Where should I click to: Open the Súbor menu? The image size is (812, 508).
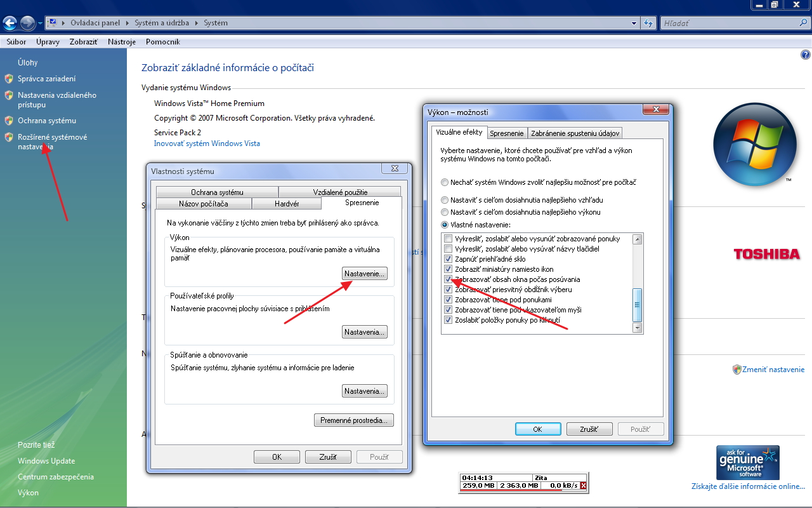coord(16,42)
